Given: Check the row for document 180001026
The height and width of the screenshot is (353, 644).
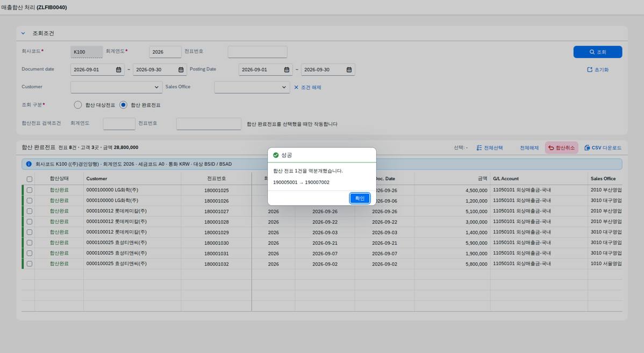Looking at the screenshot, I should (29, 201).
